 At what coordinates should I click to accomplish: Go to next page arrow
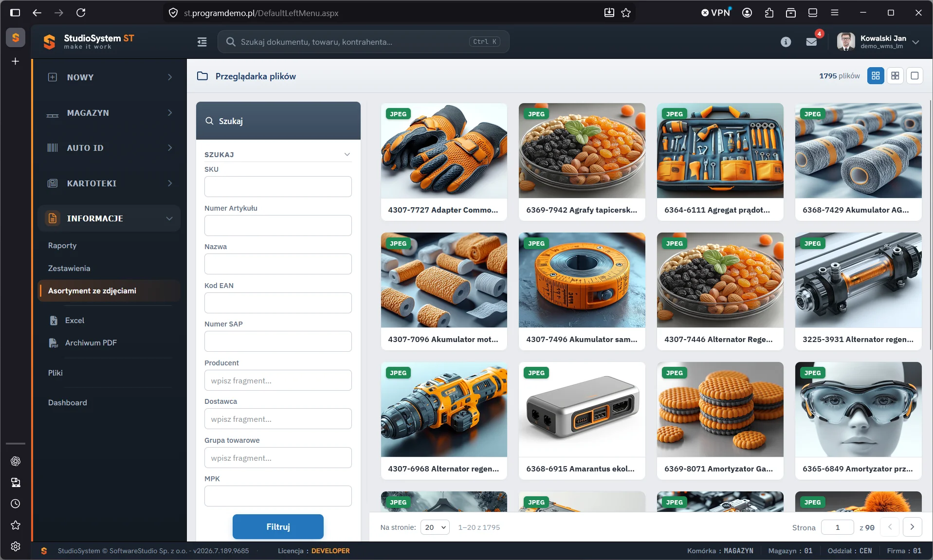coord(912,527)
